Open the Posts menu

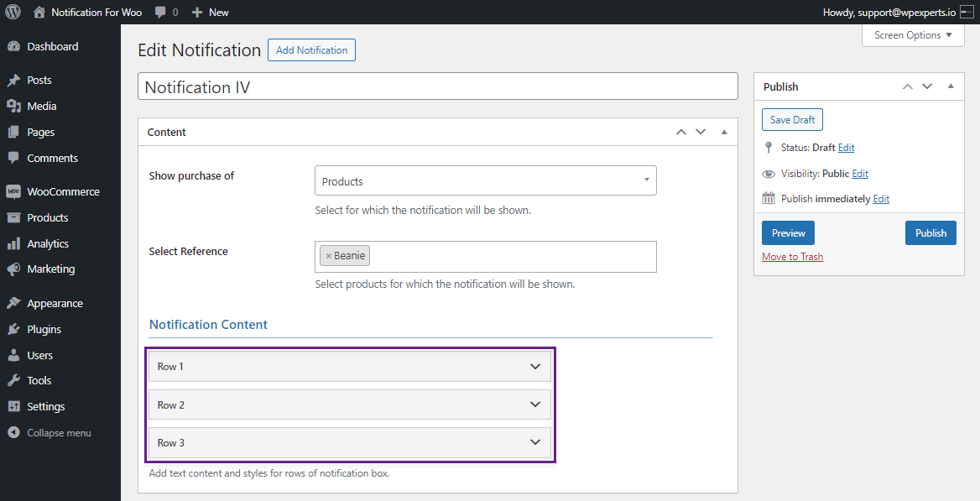[60, 81]
